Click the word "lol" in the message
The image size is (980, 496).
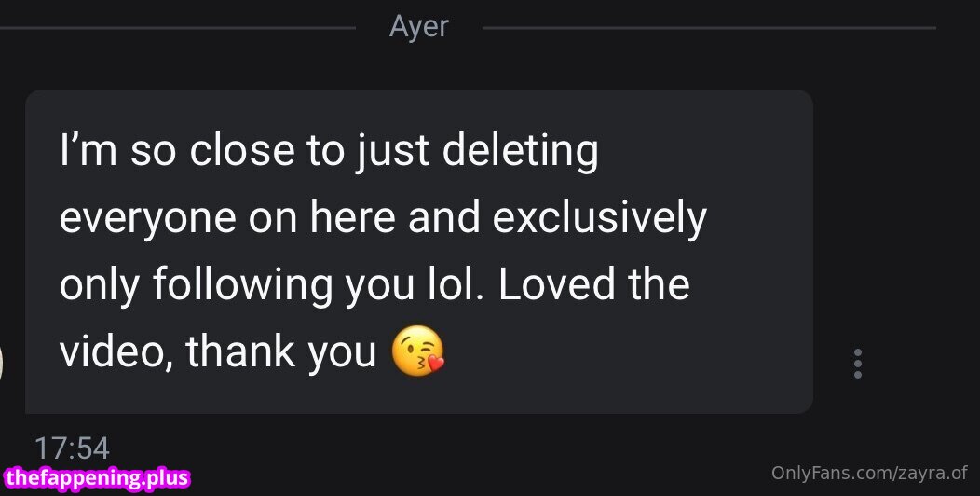[x=457, y=285]
